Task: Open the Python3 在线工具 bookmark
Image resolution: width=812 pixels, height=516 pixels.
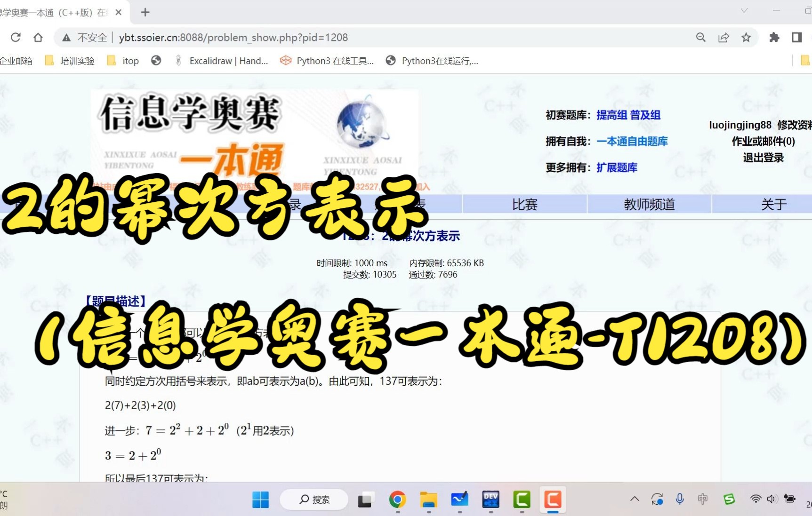Action: [x=327, y=61]
